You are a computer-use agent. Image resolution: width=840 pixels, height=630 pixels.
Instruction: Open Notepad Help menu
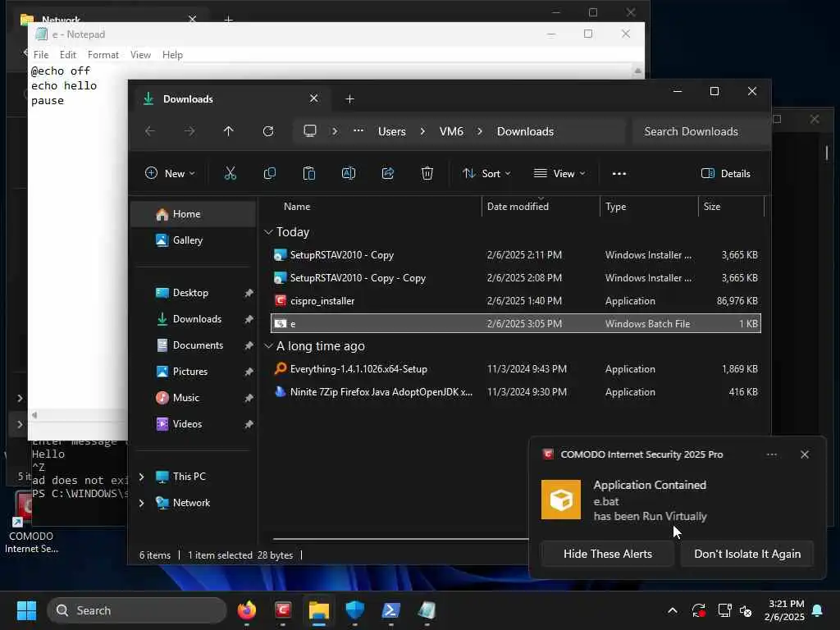tap(172, 55)
